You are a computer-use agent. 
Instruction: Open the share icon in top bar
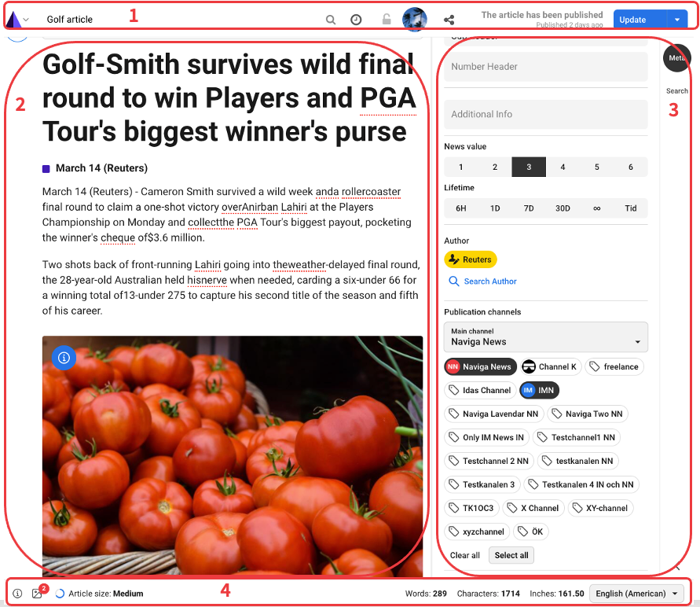point(449,20)
